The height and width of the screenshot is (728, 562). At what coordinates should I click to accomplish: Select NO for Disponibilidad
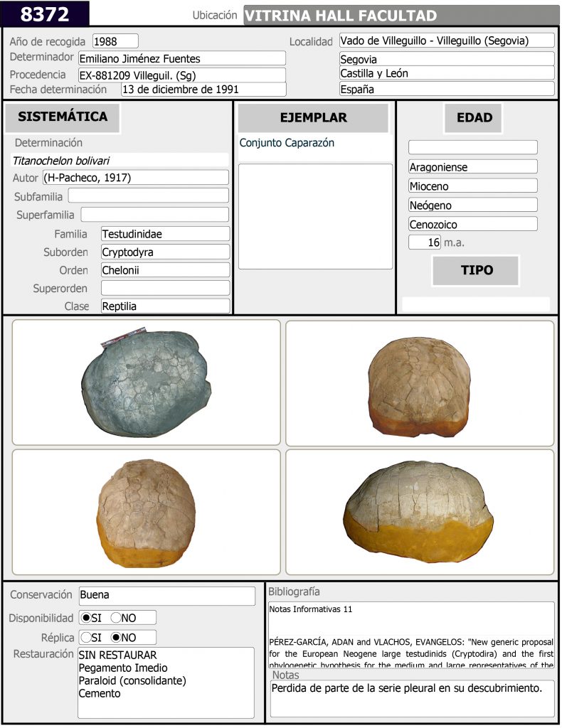(116, 618)
